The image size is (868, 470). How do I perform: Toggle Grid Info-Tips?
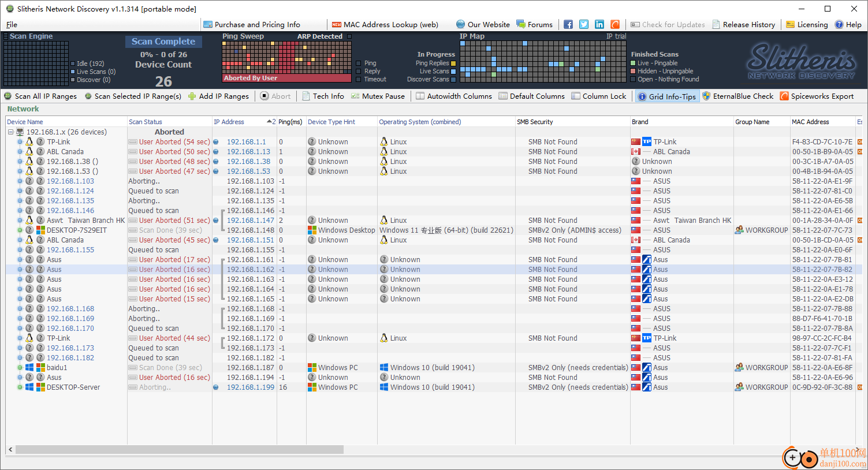tap(667, 96)
